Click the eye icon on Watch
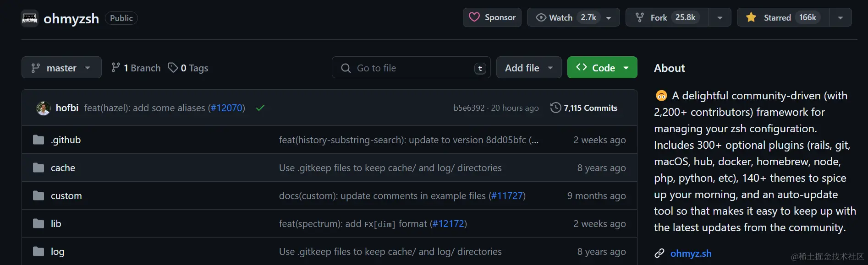The image size is (868, 265). (x=541, y=17)
